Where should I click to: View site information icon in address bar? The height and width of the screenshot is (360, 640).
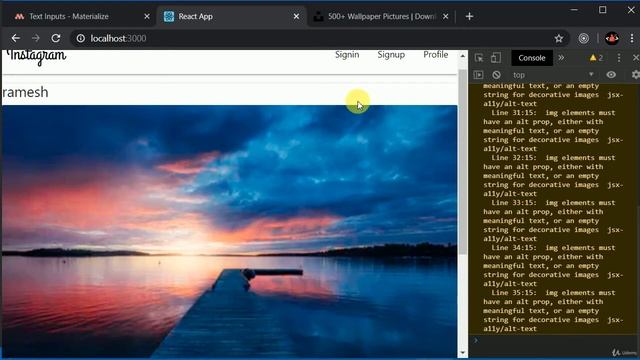pyautogui.click(x=81, y=38)
